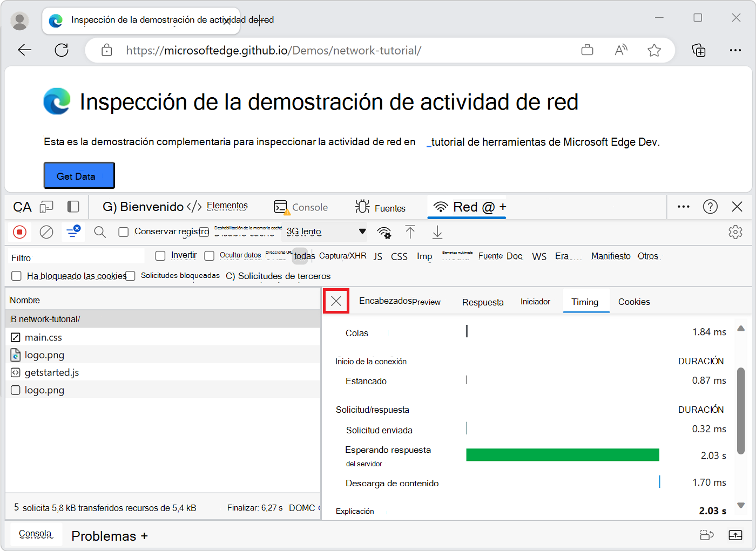Filter requests by CSS type
The height and width of the screenshot is (551, 756).
(x=399, y=256)
